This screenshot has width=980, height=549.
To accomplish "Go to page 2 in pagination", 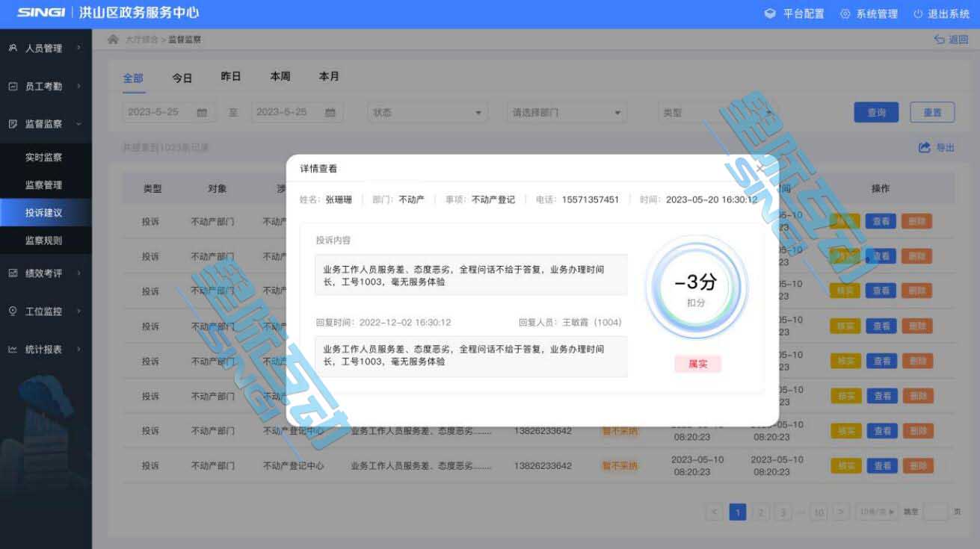I will tap(760, 512).
